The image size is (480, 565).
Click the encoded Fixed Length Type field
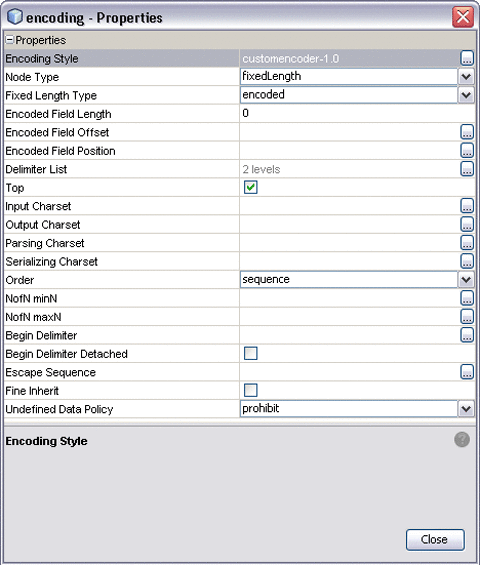pyautogui.click(x=349, y=95)
